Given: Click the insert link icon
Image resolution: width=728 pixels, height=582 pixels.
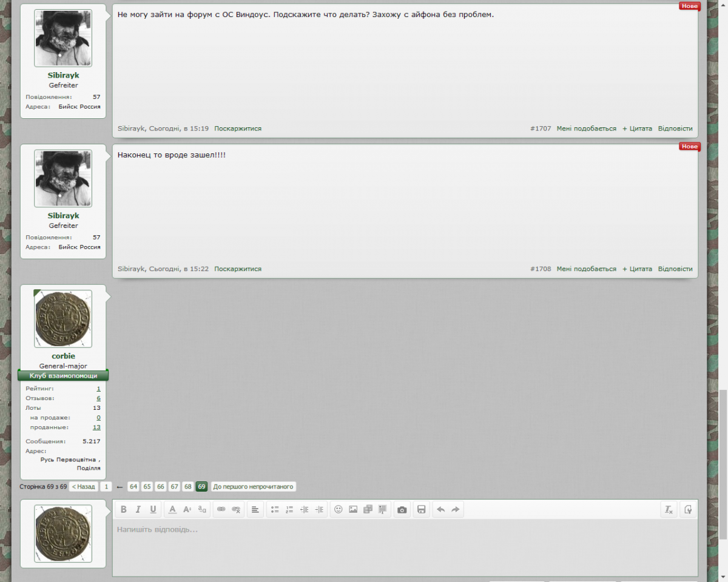Looking at the screenshot, I should pos(221,509).
